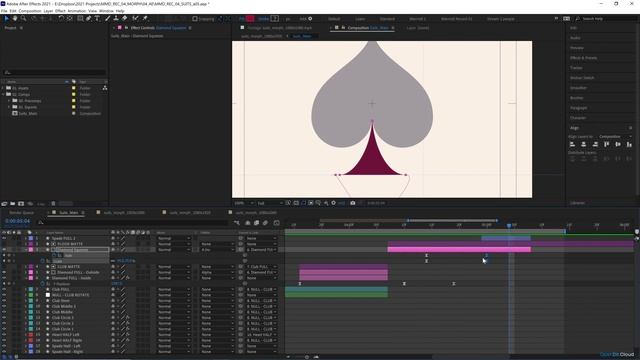Click the Stroke color swatch

(275, 19)
